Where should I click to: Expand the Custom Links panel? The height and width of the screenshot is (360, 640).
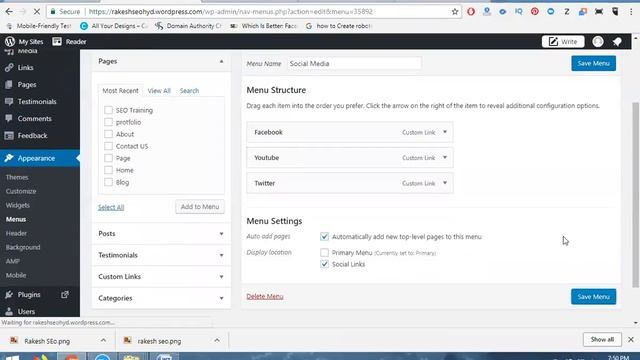click(x=221, y=276)
